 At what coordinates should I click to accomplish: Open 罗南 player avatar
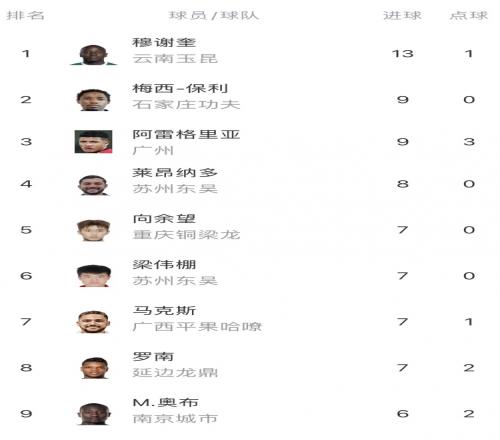(x=94, y=368)
